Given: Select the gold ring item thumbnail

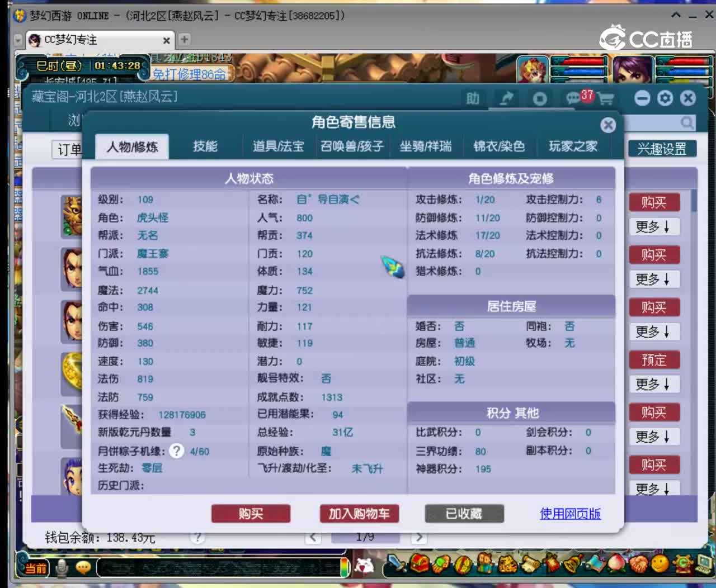Looking at the screenshot, I should point(72,373).
